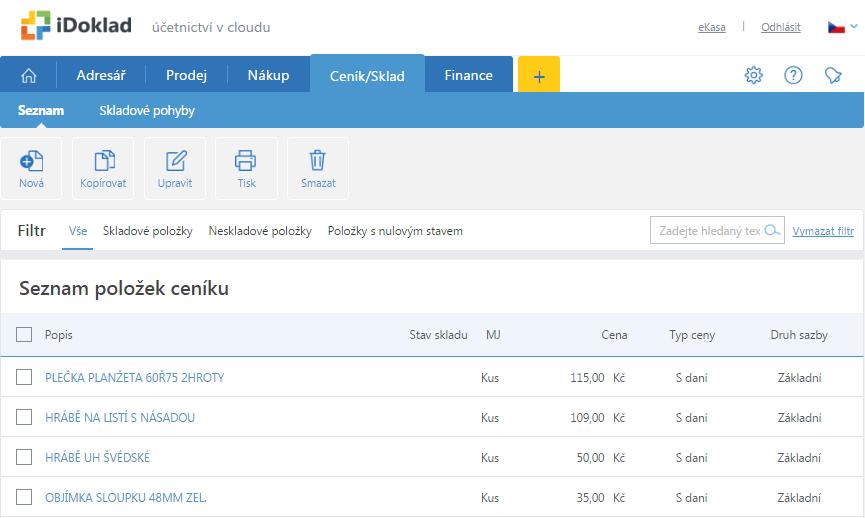865x518 pixels.
Task: Click the eKasa link
Action: (x=712, y=27)
